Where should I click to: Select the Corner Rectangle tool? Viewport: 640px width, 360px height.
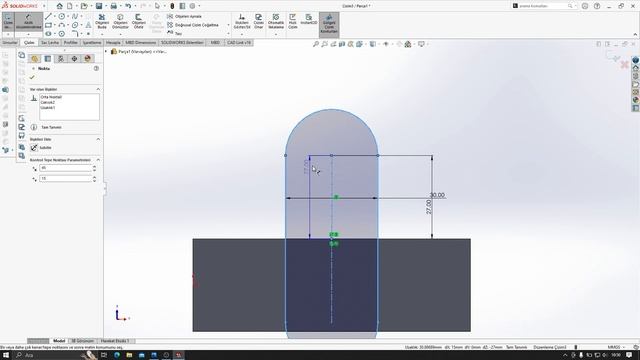(x=48, y=25)
